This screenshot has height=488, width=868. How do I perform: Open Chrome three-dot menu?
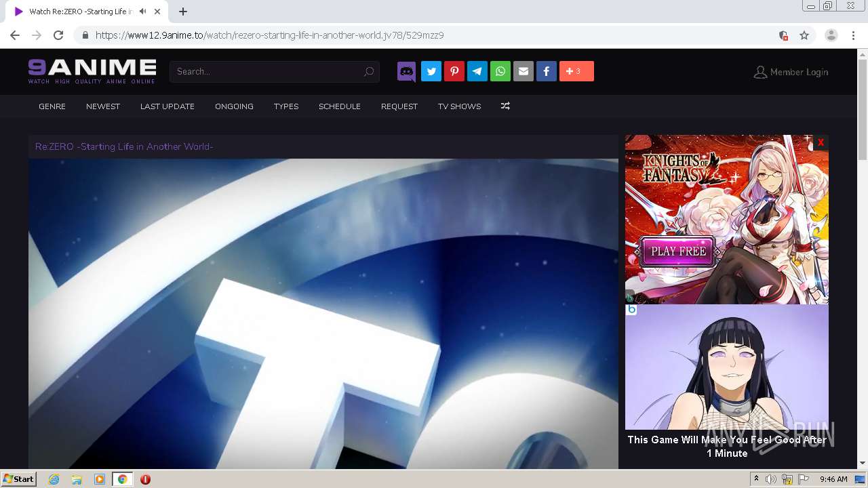(853, 35)
